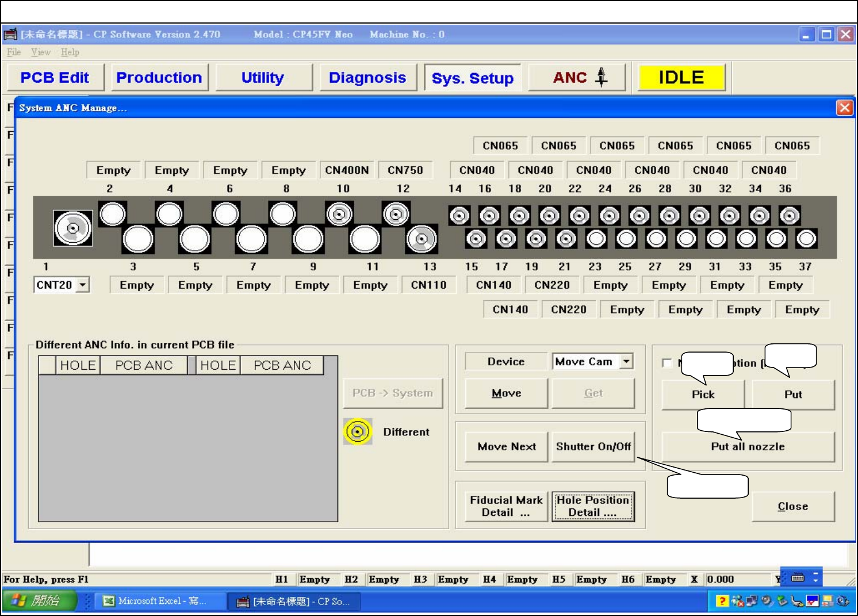Expand the Move Cam device dropdown
Image resolution: width=858 pixels, height=616 pixels.
(626, 361)
